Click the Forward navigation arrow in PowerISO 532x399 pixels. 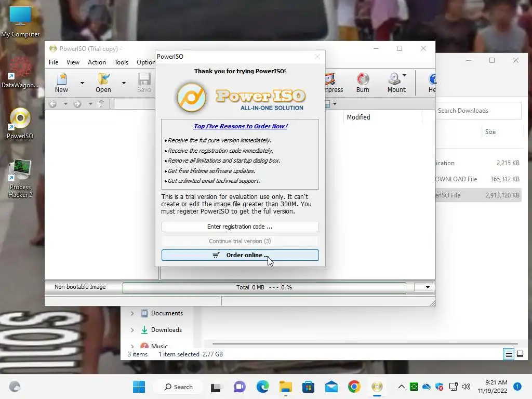click(x=77, y=104)
